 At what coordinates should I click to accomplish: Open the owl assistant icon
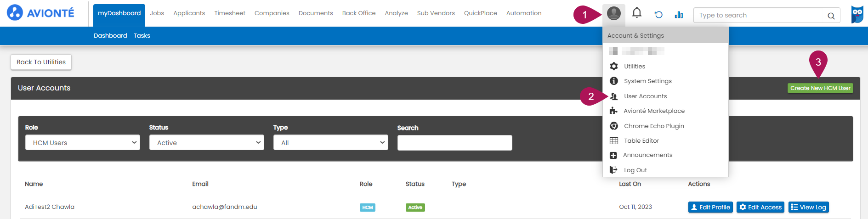tap(857, 14)
